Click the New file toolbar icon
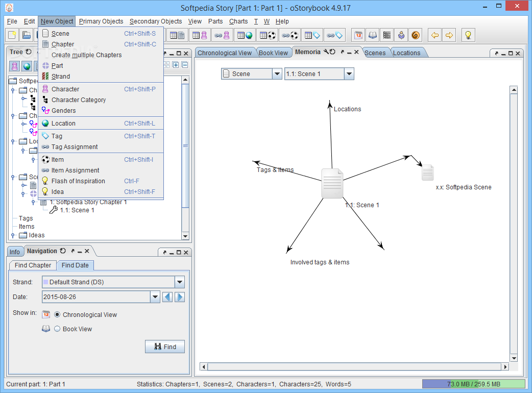 (12, 35)
